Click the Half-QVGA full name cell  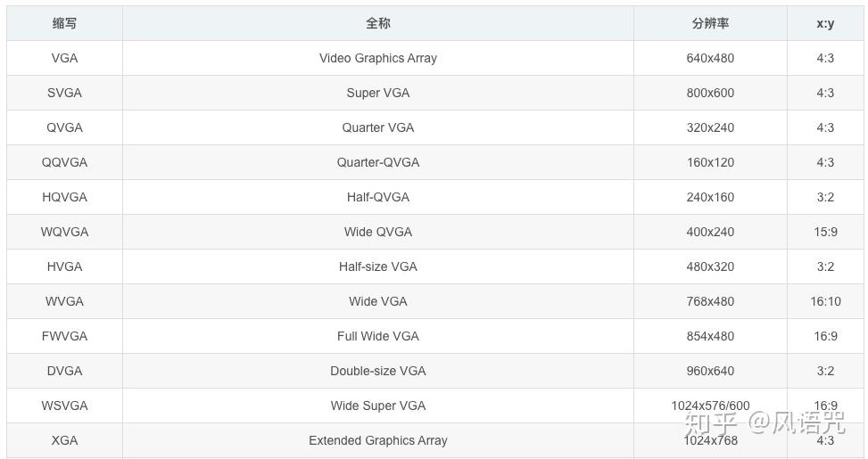tap(377, 197)
